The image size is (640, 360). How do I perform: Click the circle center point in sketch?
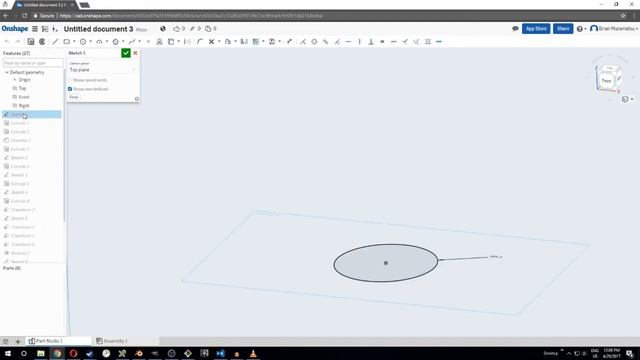pyautogui.click(x=386, y=263)
